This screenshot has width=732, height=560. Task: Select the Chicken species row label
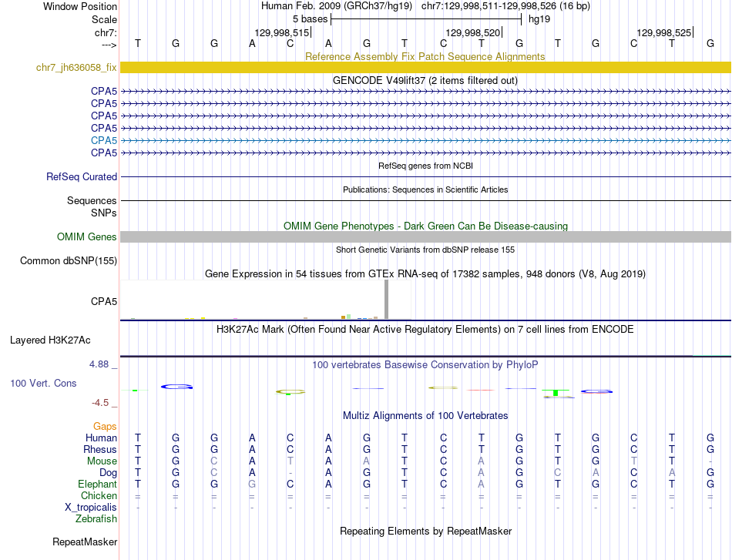click(99, 496)
